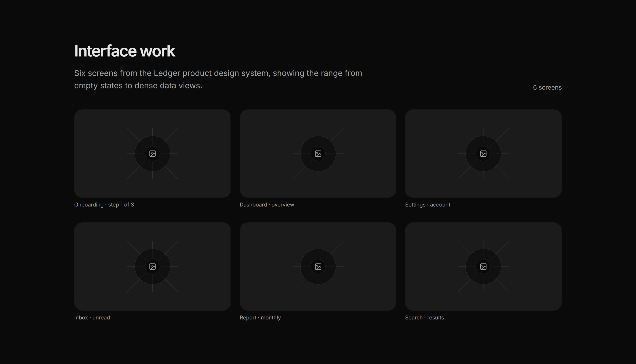636x364 pixels.
Task: Click the 'Interface work' heading
Action: pyautogui.click(x=125, y=51)
